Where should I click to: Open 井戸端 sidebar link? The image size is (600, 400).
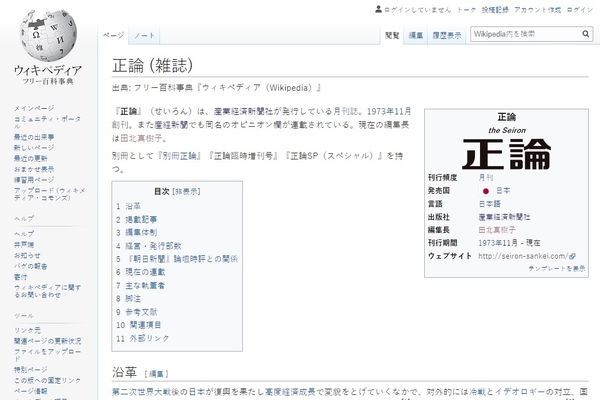click(24, 244)
